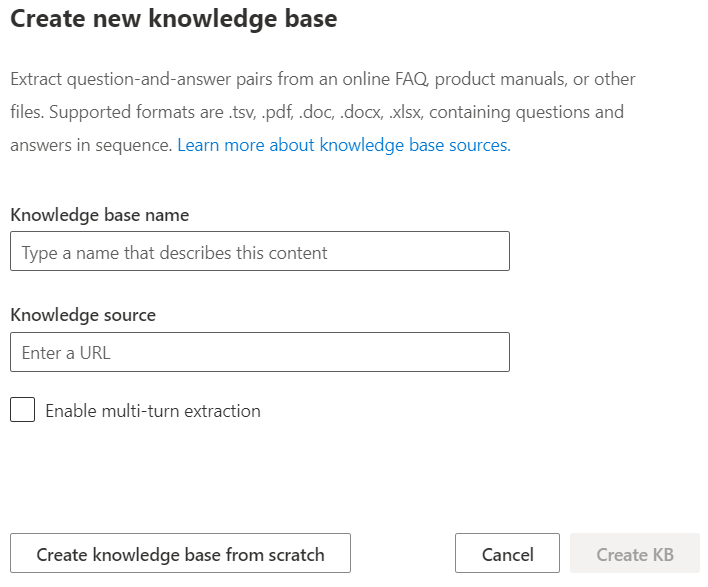Viewport: 708px width, 587px height.
Task: Cancel the knowledge base creation dialog
Action: [507, 554]
